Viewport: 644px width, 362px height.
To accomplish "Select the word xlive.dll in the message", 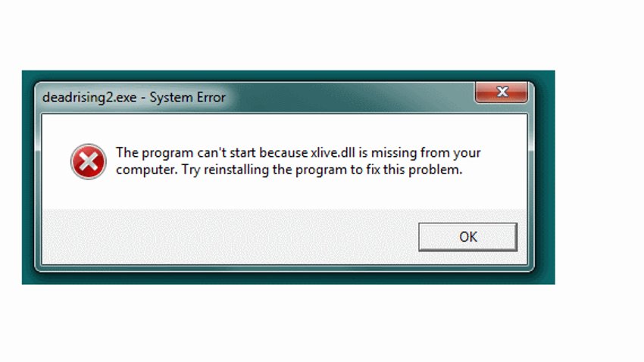I will (333, 153).
